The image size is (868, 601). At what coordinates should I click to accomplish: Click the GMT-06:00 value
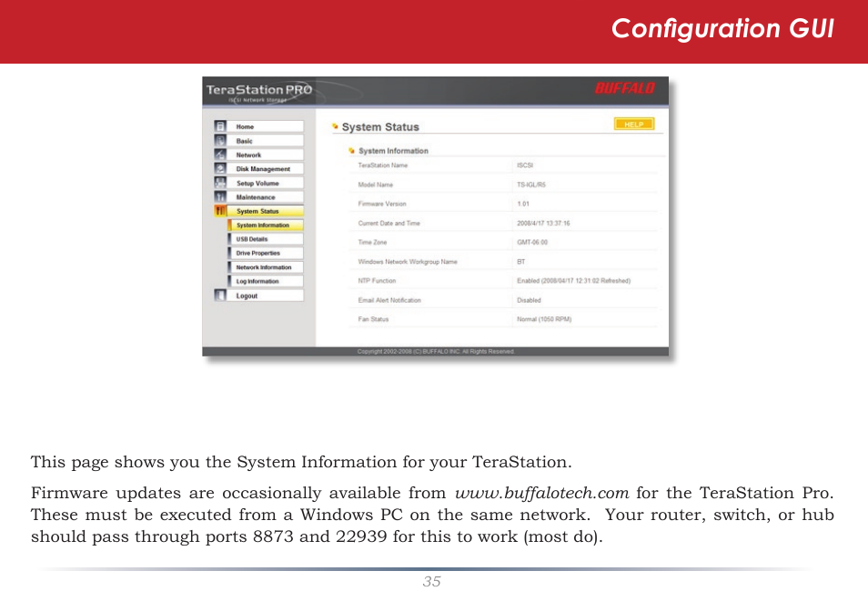tap(532, 242)
